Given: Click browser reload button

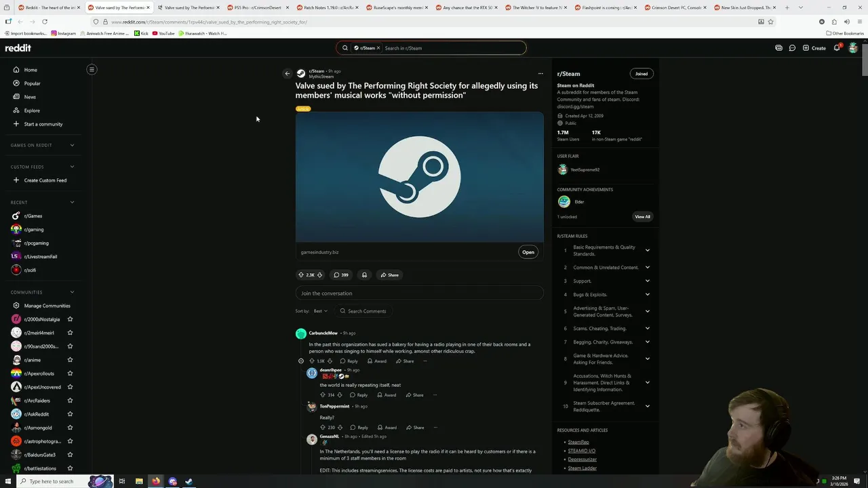Looking at the screenshot, I should pos(45,22).
